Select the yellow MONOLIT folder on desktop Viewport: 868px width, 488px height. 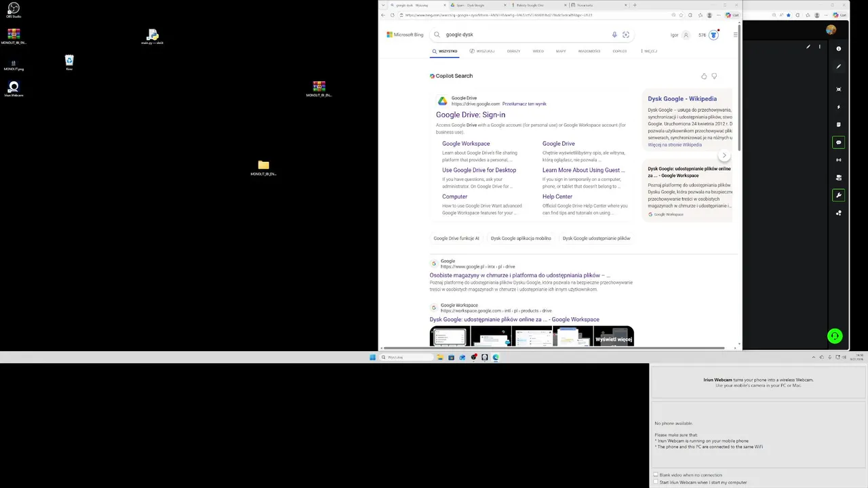[263, 167]
